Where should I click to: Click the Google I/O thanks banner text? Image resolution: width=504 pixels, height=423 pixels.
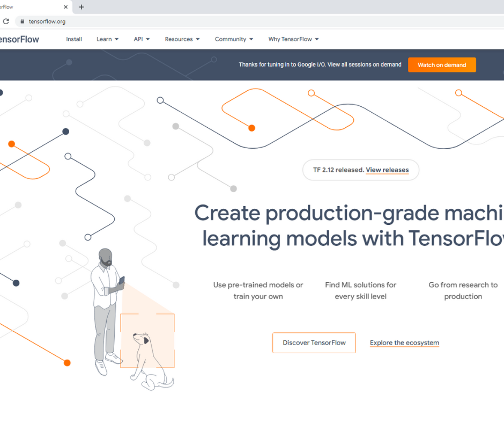(320, 64)
